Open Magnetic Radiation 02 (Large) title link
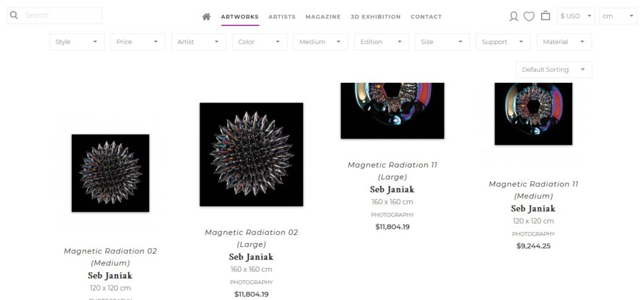The height and width of the screenshot is (300, 644). (252, 238)
